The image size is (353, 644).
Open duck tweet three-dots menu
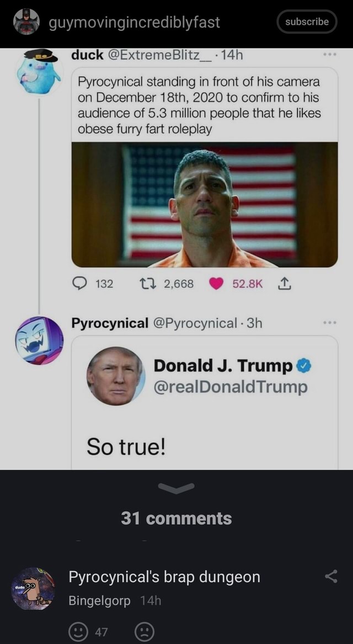click(330, 55)
